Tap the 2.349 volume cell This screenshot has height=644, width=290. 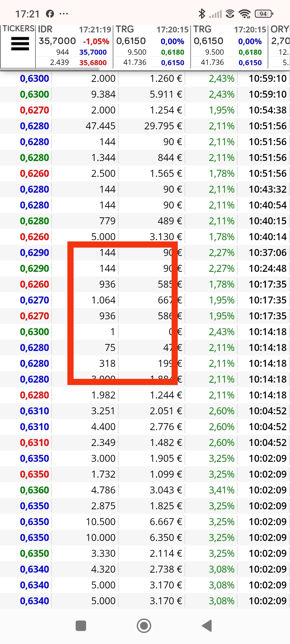(103, 442)
